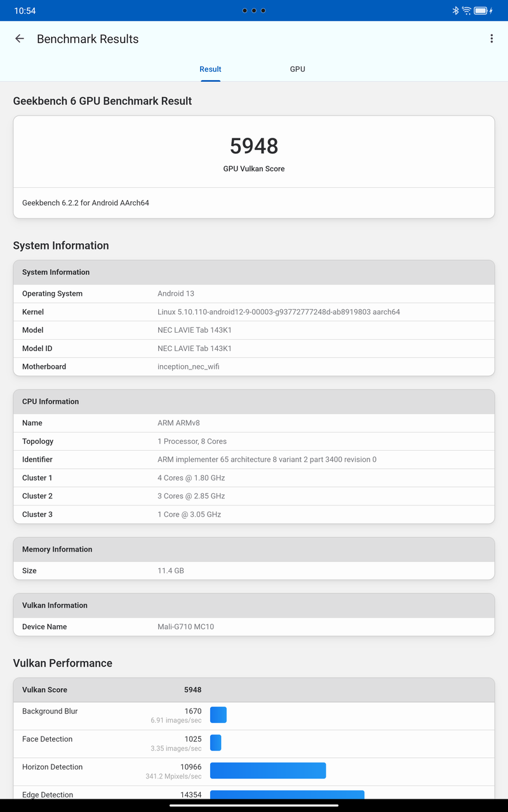Image resolution: width=508 pixels, height=812 pixels.
Task: Tap the back arrow icon
Action: pos(20,39)
